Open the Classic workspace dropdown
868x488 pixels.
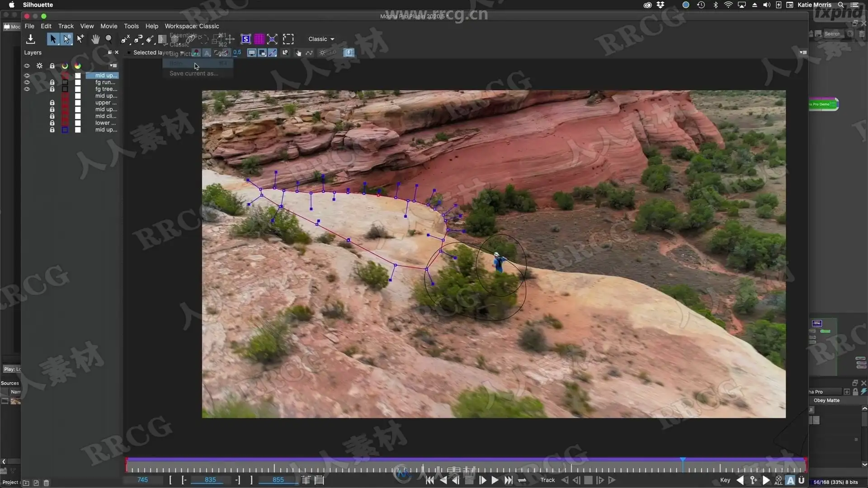[321, 39]
